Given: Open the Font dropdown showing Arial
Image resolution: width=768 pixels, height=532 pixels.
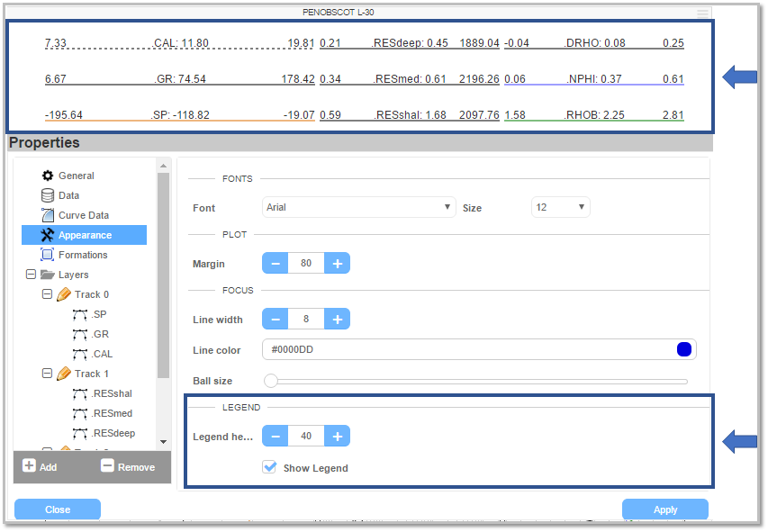Looking at the screenshot, I should [359, 207].
